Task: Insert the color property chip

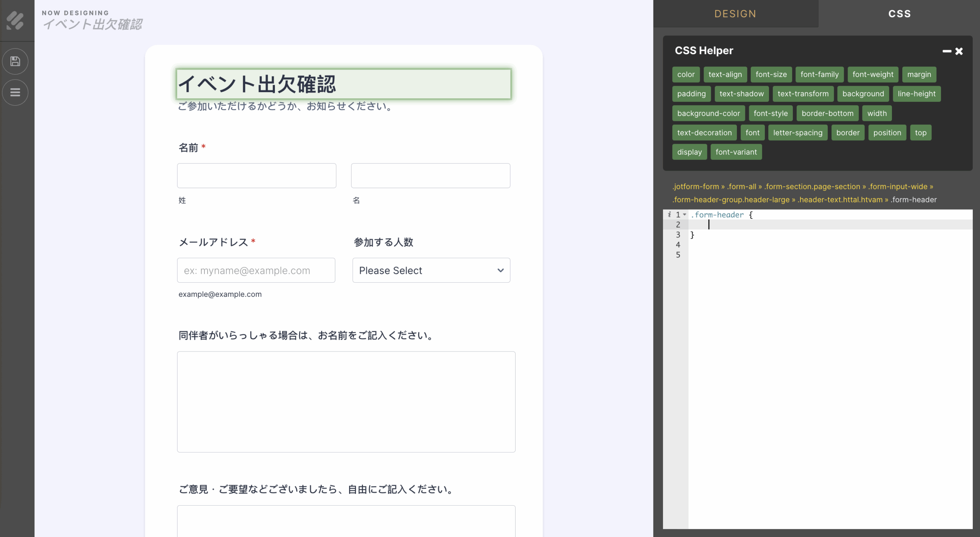Action: tap(686, 75)
